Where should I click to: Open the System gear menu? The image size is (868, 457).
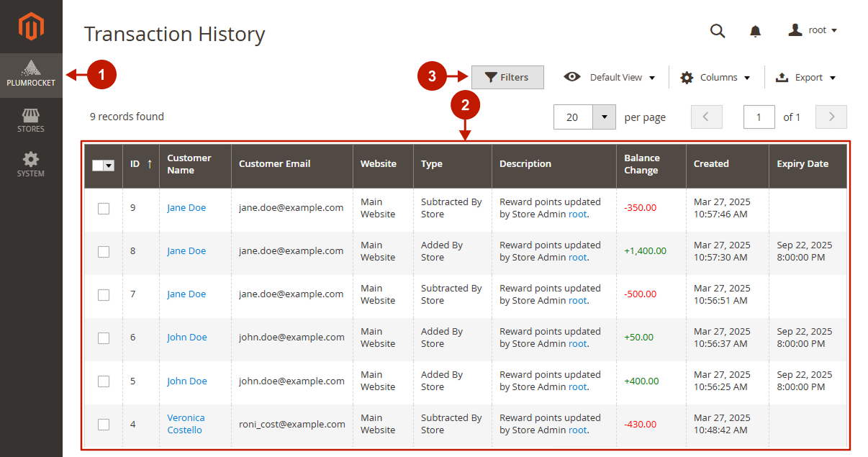point(31,164)
